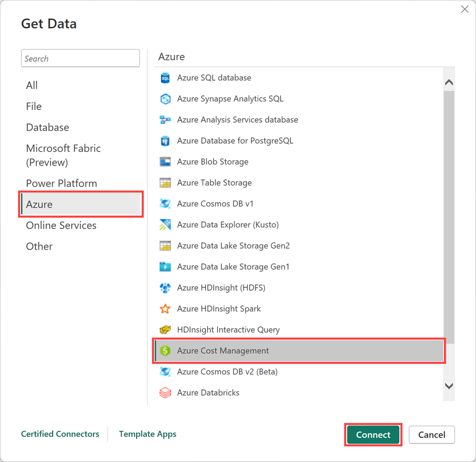This screenshot has height=462, width=476.
Task: Select the Azure HDInsight (HDFS) text
Action: (x=221, y=288)
